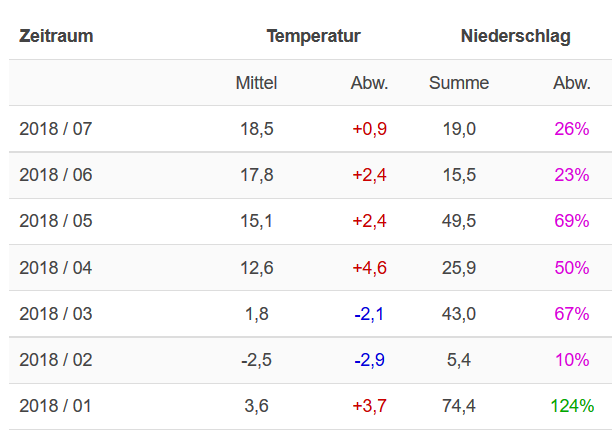
Task: Click the Niederschlag column header
Action: 515,36
